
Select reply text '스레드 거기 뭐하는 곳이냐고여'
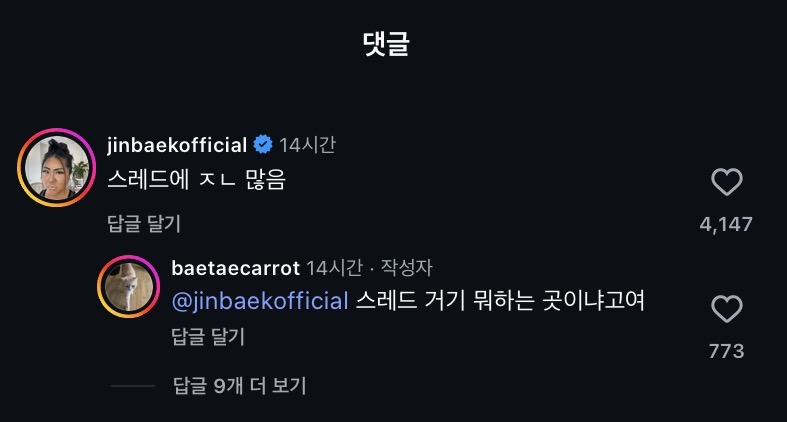tap(500, 301)
